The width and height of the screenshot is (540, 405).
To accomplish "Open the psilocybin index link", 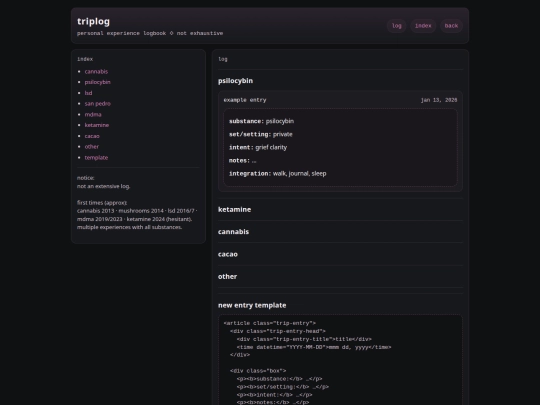I will pos(97,82).
